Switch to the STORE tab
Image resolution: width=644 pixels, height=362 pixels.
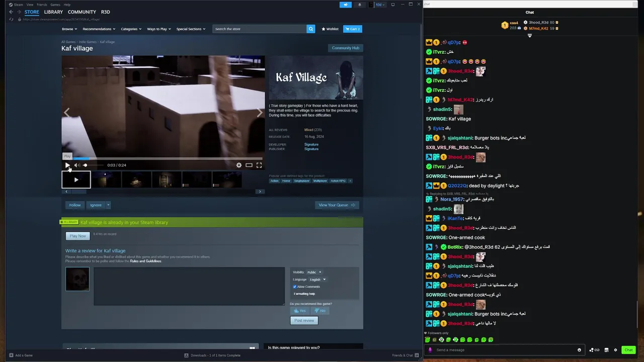click(32, 12)
